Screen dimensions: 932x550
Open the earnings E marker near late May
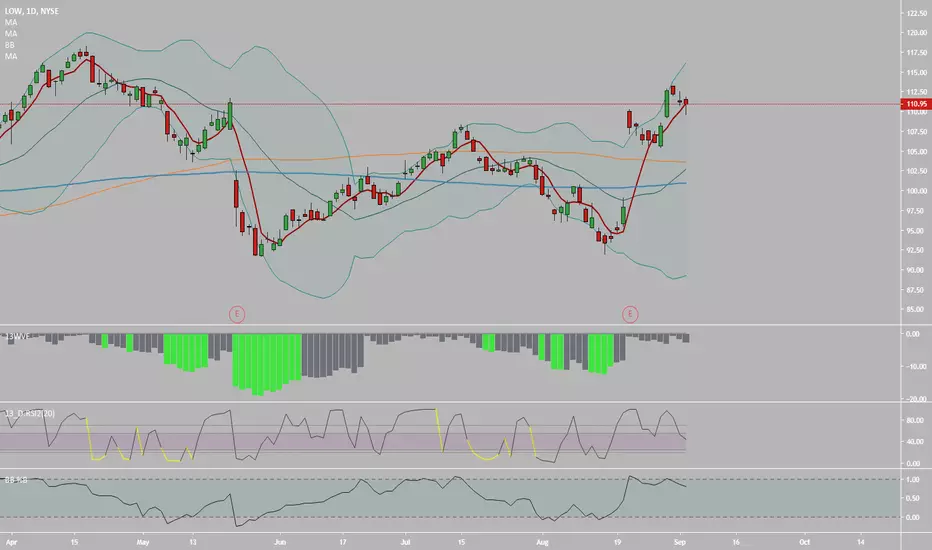(237, 313)
